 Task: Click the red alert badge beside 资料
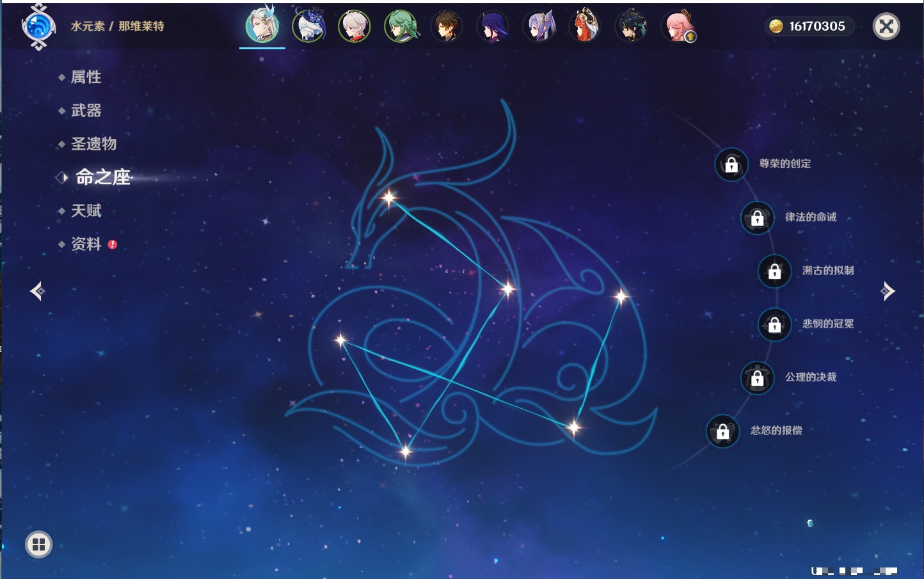113,244
